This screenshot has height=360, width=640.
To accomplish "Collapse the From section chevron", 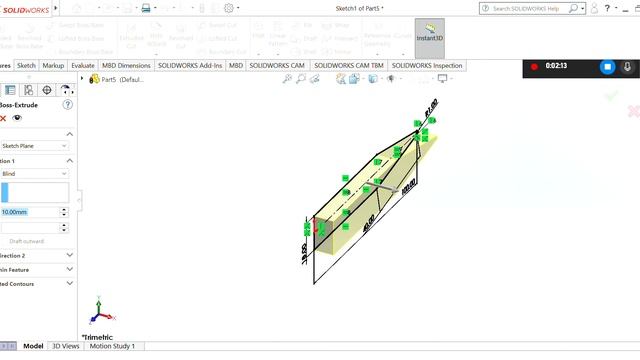I will (x=70, y=134).
